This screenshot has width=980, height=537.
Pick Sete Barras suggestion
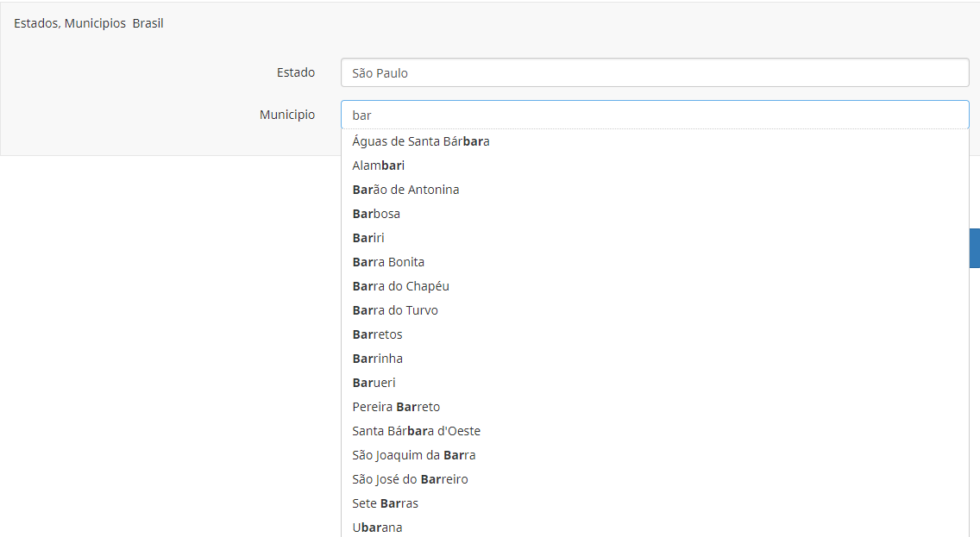tap(385, 503)
